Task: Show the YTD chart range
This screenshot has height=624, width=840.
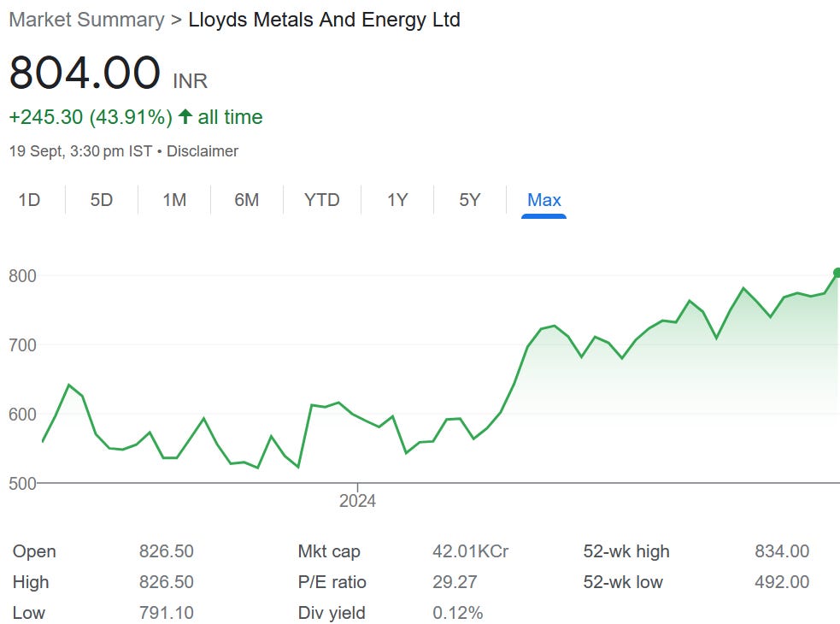Action: coord(322,200)
